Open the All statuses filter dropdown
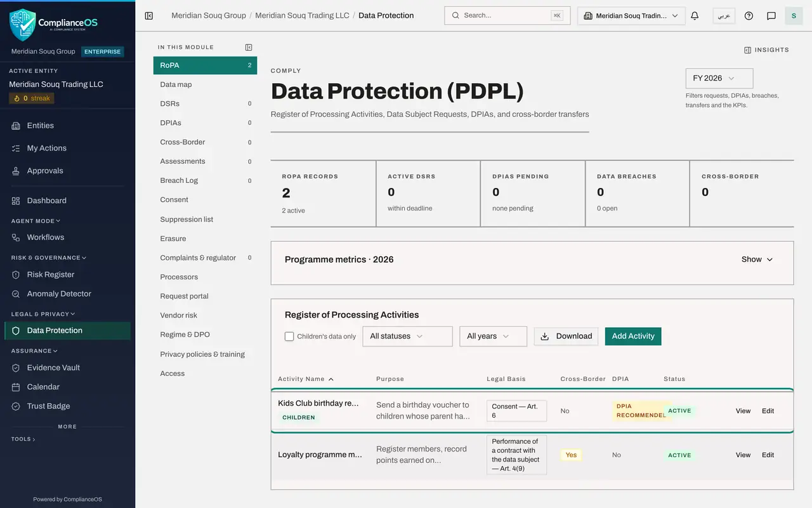812x508 pixels. pos(407,337)
